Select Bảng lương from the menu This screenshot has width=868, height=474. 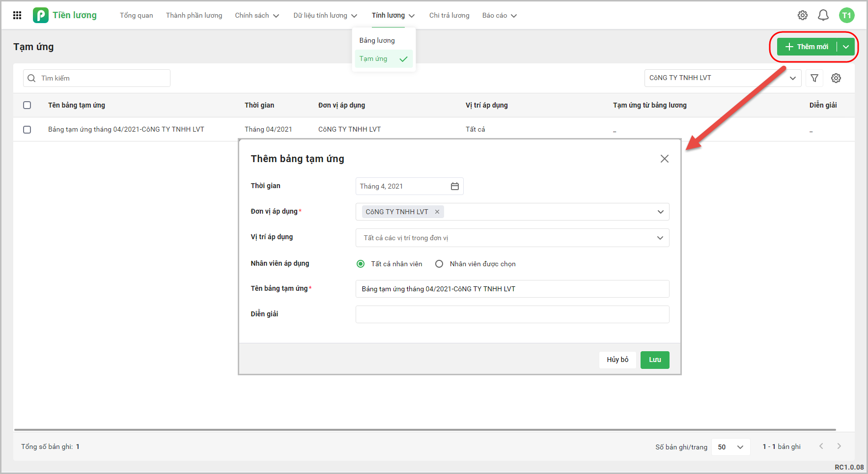click(377, 40)
